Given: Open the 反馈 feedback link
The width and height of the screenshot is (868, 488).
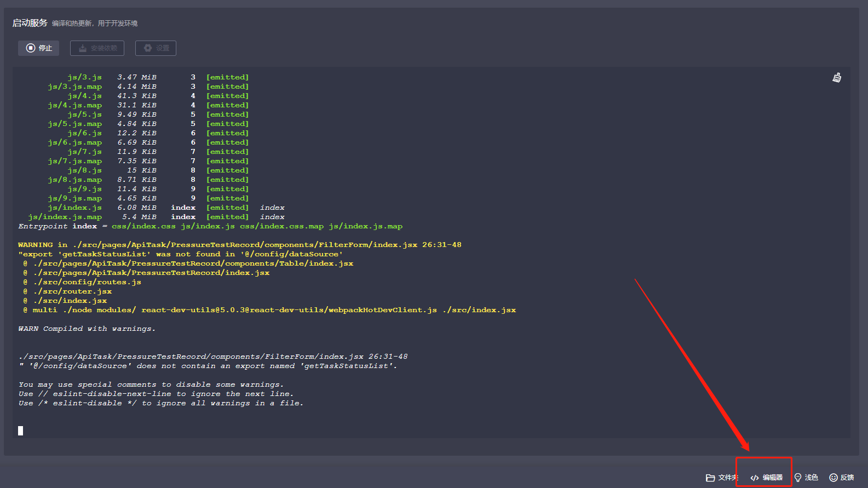Looking at the screenshot, I should pyautogui.click(x=847, y=478).
